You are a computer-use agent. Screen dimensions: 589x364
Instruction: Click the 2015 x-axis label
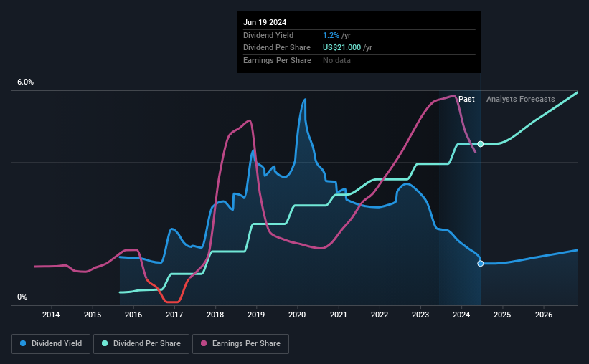93,315
